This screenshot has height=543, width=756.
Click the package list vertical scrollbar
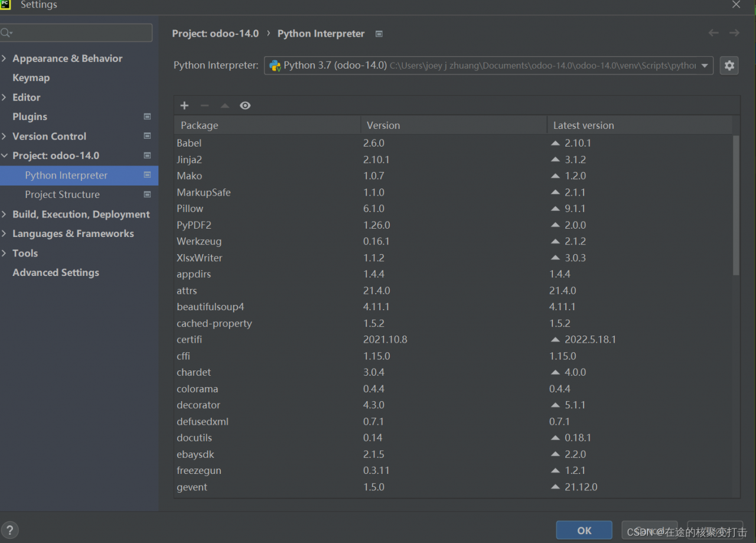736,205
